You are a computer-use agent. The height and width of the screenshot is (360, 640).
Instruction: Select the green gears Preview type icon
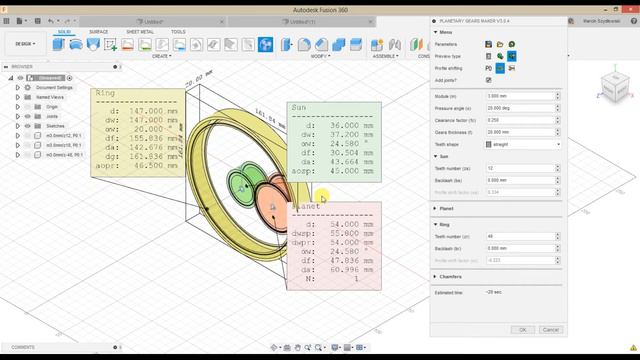[500, 56]
